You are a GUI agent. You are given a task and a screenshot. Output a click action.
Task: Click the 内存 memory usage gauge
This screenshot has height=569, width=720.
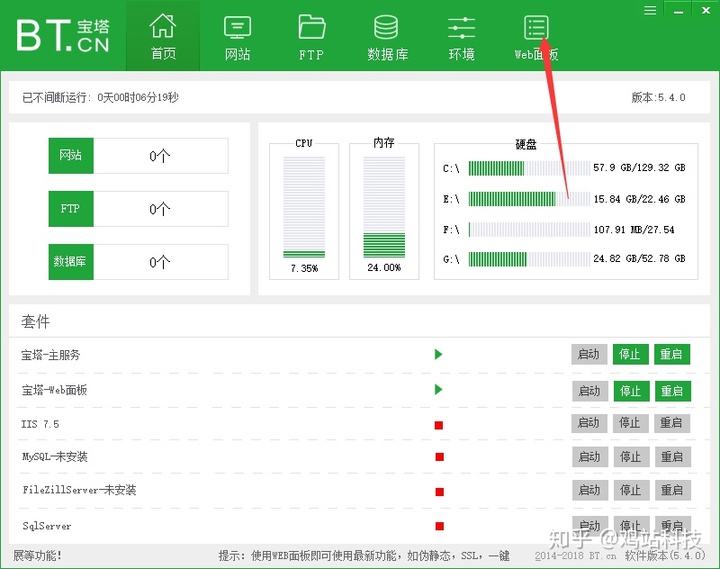pos(384,207)
